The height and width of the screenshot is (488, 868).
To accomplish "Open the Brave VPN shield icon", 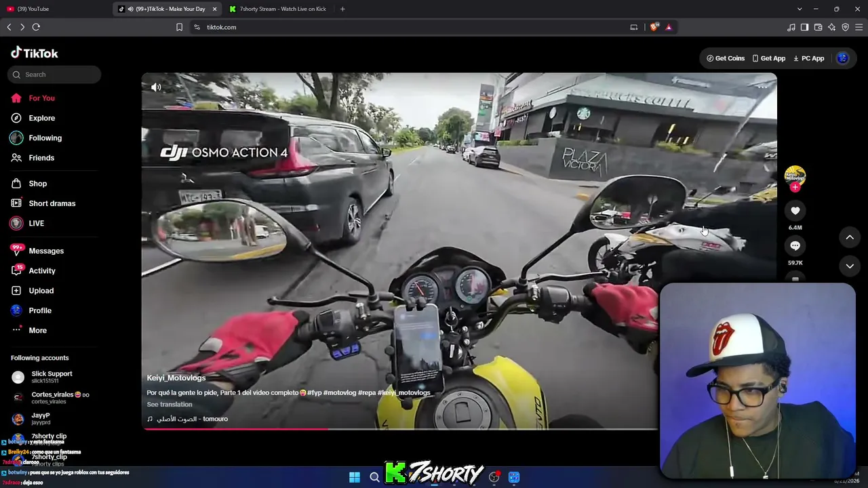I will tap(845, 27).
